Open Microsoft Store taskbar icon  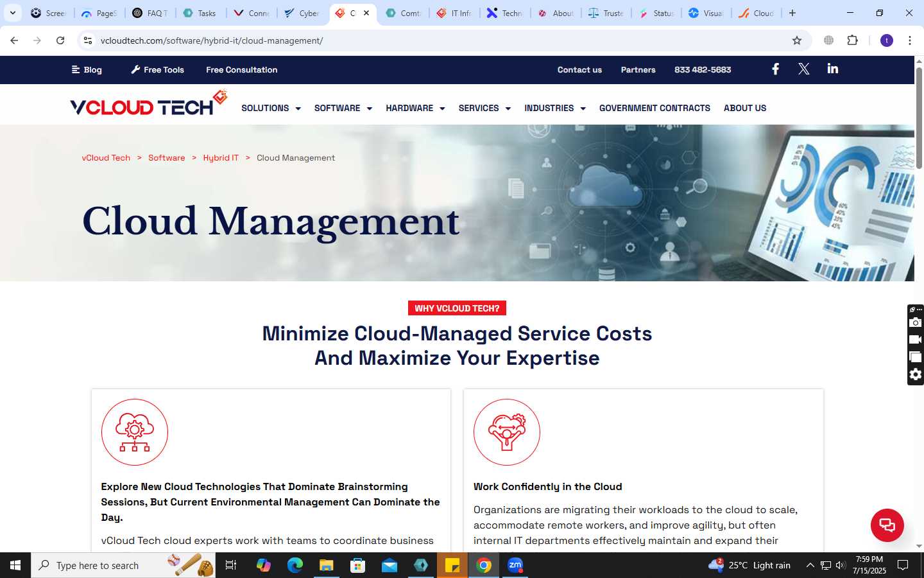tap(357, 565)
